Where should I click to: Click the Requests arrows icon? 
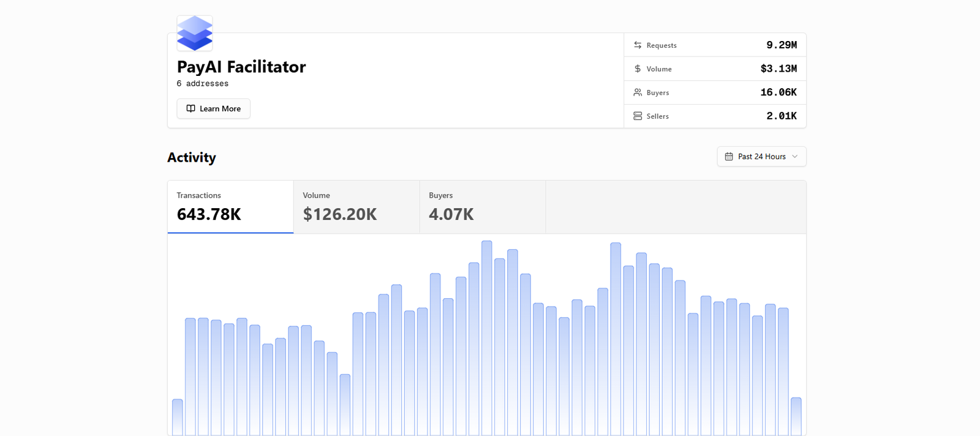[x=638, y=45]
